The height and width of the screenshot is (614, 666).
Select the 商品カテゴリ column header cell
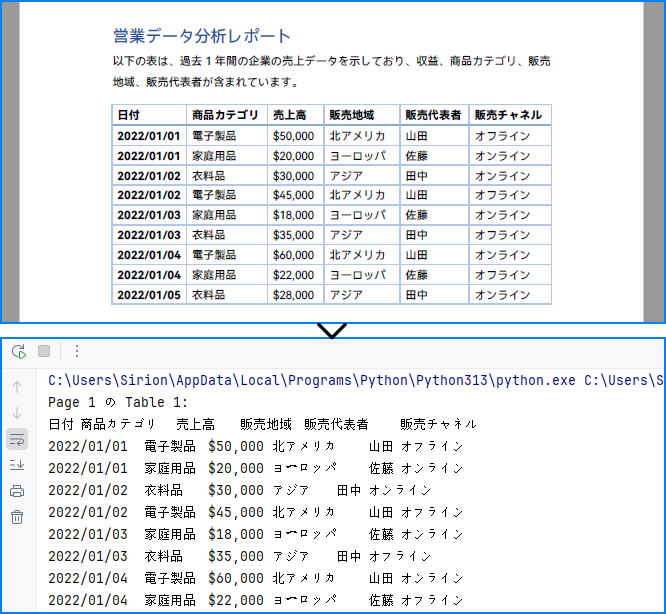point(226,115)
